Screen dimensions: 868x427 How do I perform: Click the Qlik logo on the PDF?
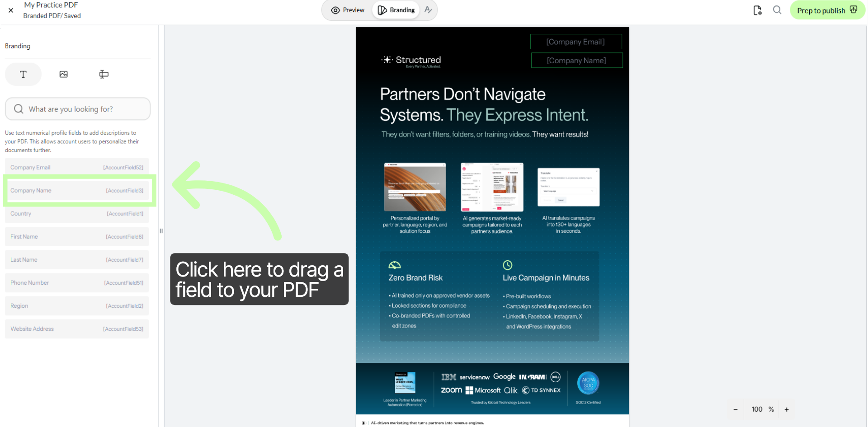[511, 390]
